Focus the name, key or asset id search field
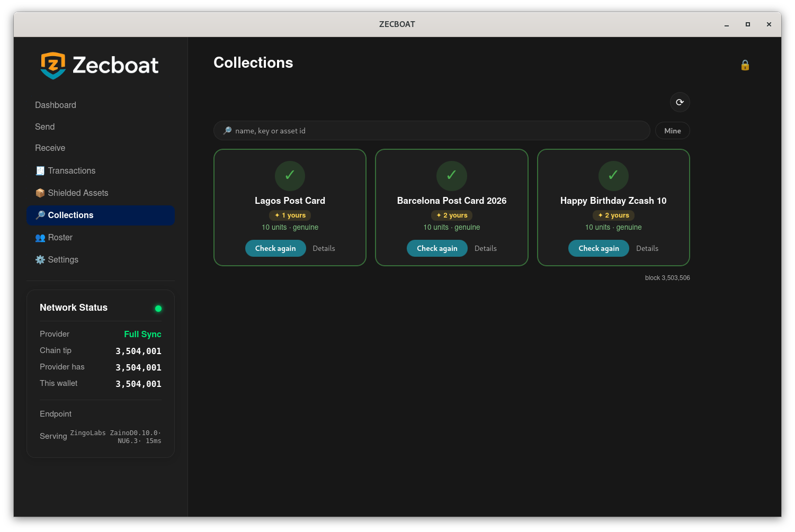This screenshot has width=795, height=532. click(x=432, y=131)
